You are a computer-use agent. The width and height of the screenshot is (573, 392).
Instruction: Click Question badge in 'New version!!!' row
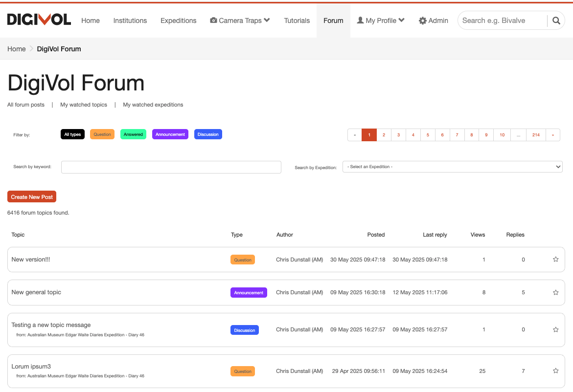coord(243,260)
